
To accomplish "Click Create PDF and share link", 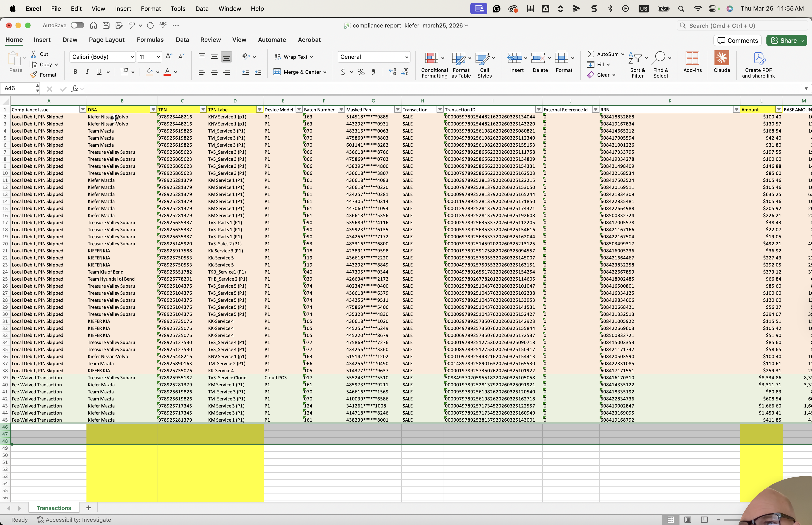I will [x=758, y=65].
